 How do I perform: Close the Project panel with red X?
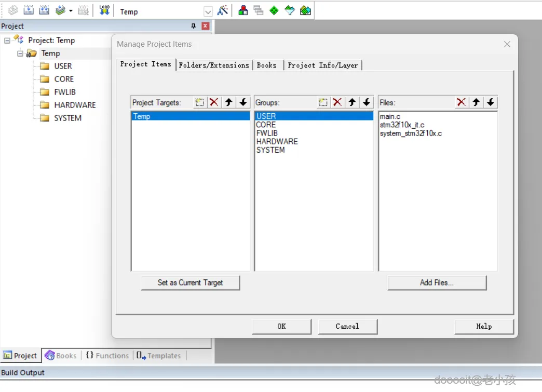pos(205,26)
